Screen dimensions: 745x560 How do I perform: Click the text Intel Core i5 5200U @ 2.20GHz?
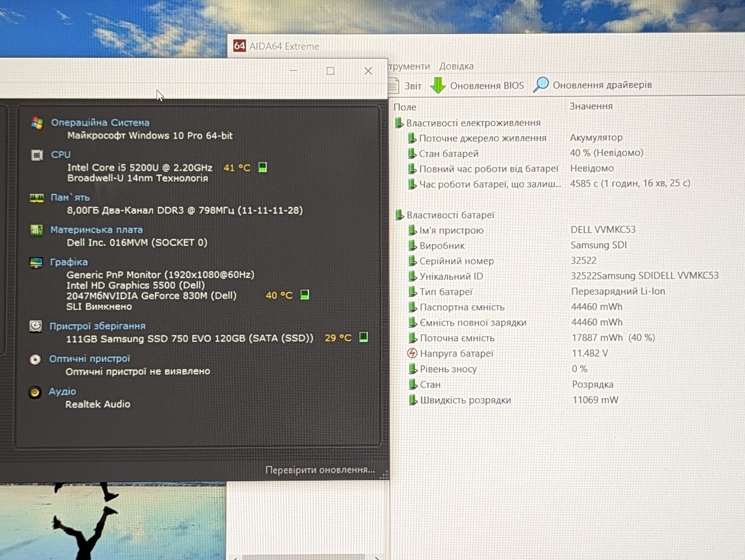(140, 167)
